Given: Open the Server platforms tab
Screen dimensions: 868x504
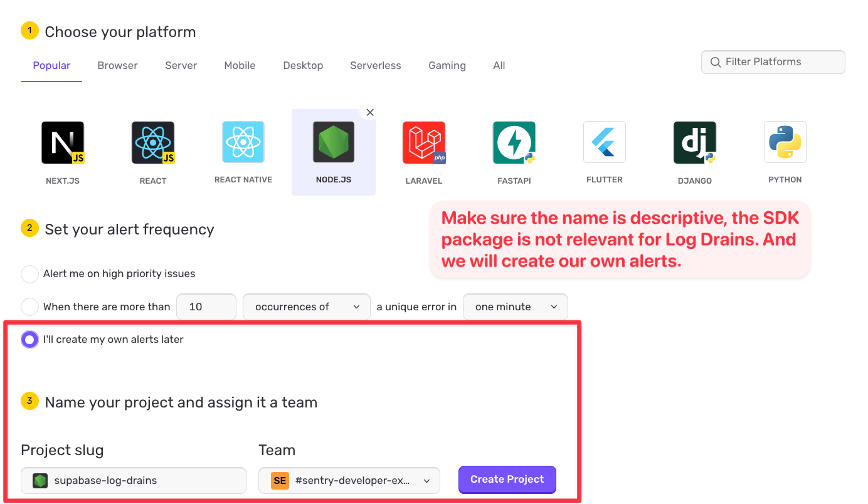Looking at the screenshot, I should 181,65.
